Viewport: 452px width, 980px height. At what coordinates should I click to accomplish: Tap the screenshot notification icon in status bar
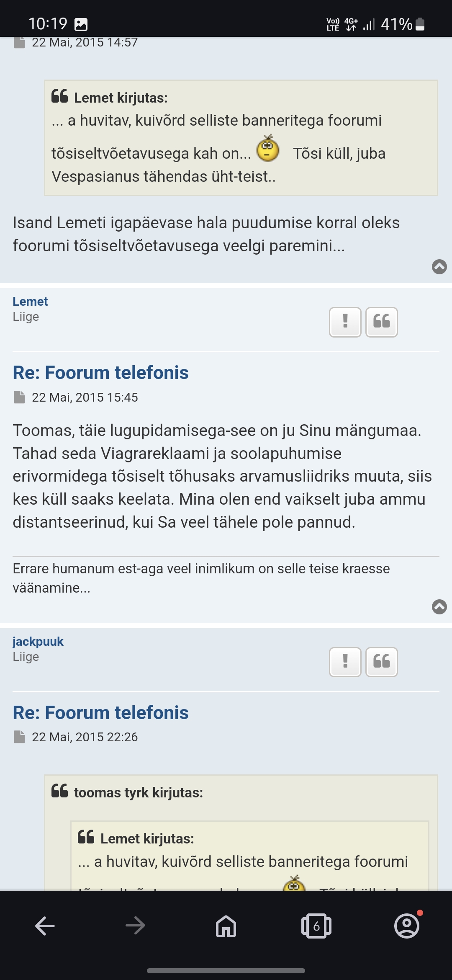[x=81, y=24]
